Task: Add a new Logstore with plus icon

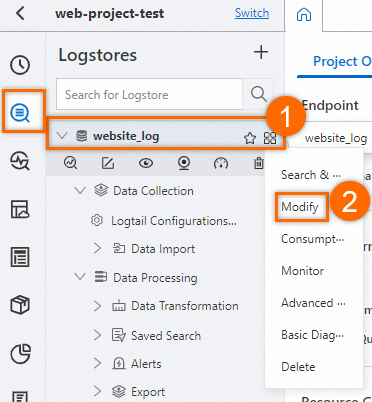Action: click(x=261, y=53)
